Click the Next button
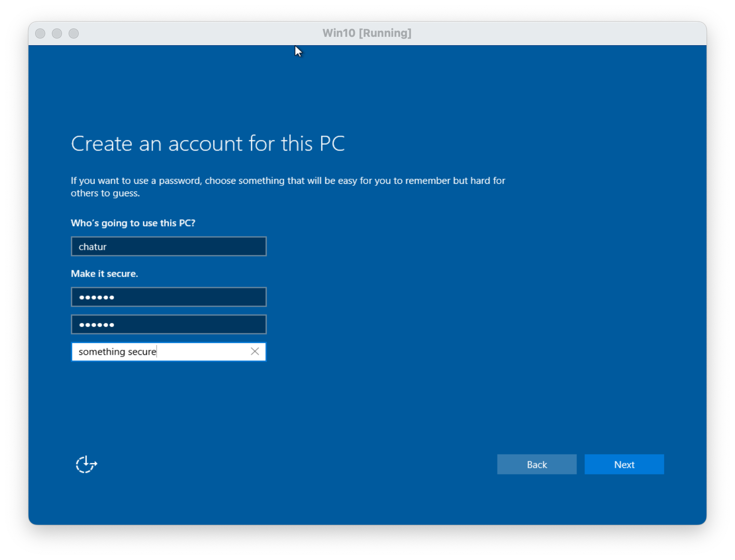This screenshot has height=560, width=735. [624, 464]
